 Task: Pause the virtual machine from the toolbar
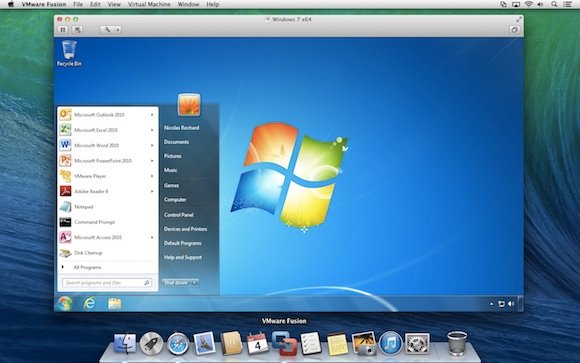click(x=63, y=30)
